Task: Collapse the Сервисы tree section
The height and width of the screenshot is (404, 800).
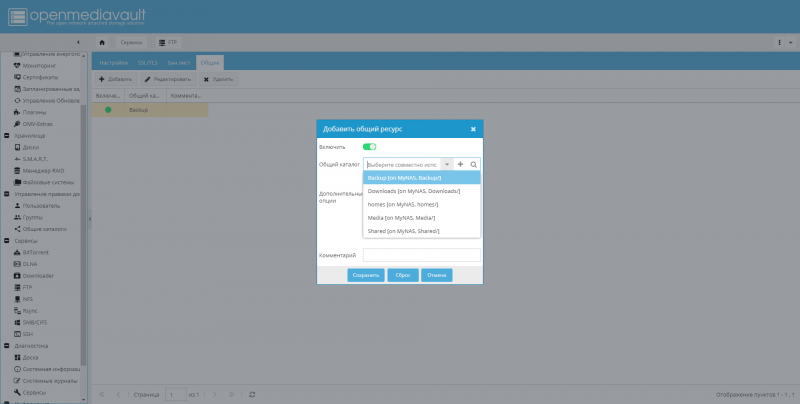Action: coord(7,241)
